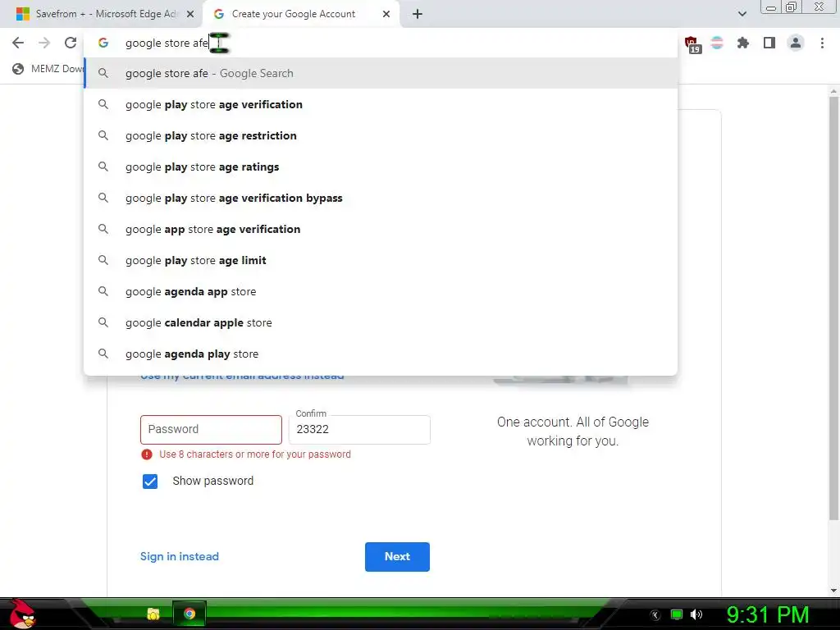Select "google play store age ratings" suggestion

pos(381,167)
